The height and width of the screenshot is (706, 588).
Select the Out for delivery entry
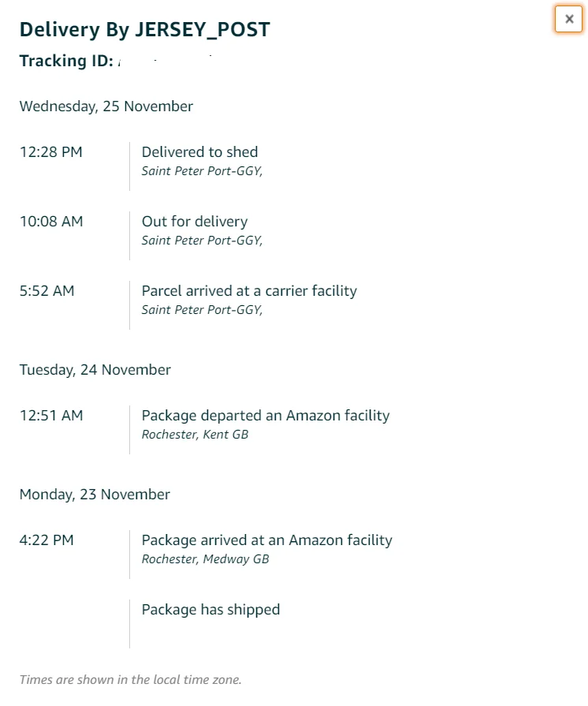click(x=195, y=222)
